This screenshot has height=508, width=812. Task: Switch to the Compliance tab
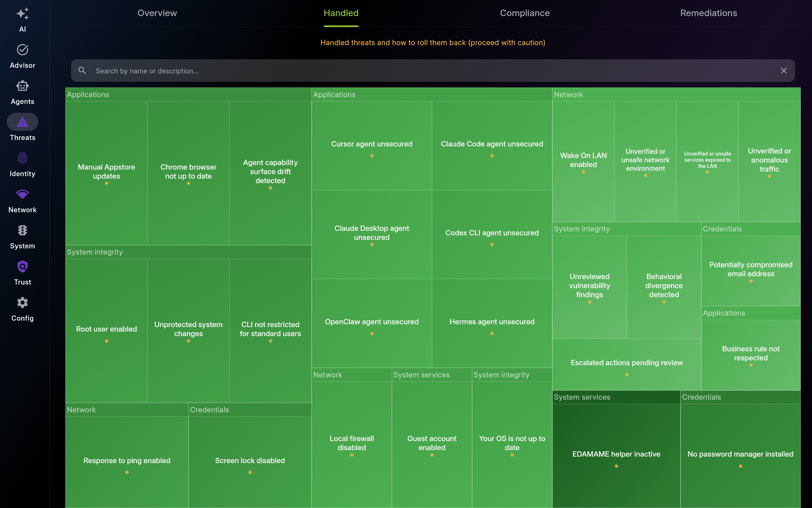click(525, 13)
